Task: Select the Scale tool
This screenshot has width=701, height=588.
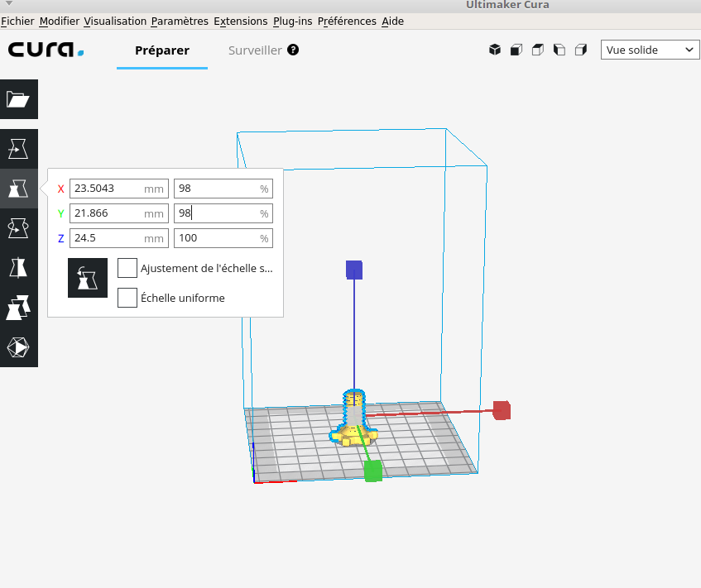Action: pyautogui.click(x=19, y=189)
